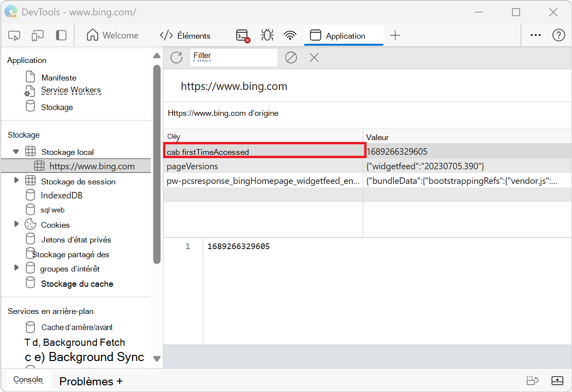Image resolution: width=572 pixels, height=392 pixels.
Task: Expand the Cookies tree item
Action: point(16,224)
